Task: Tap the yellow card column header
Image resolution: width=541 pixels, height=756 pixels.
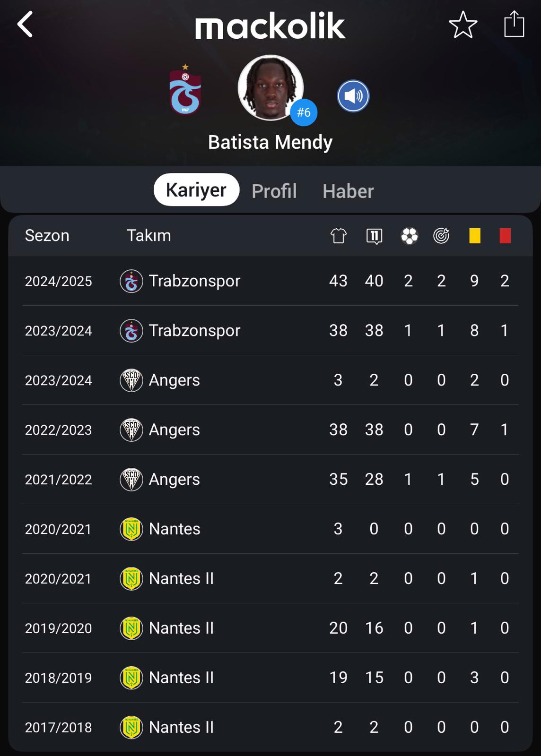Action: [475, 235]
